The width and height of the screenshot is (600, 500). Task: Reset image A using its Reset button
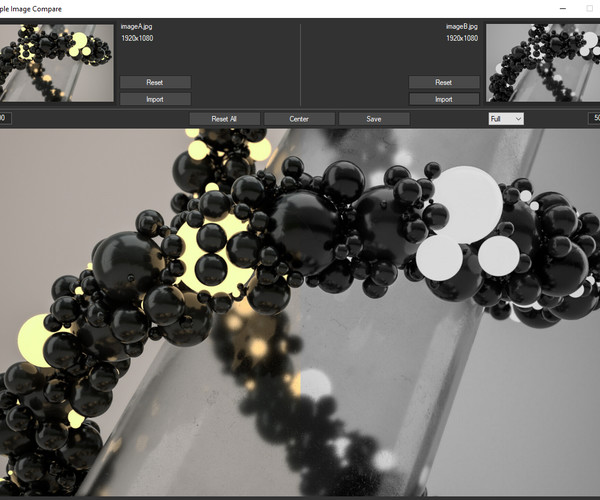[x=155, y=82]
